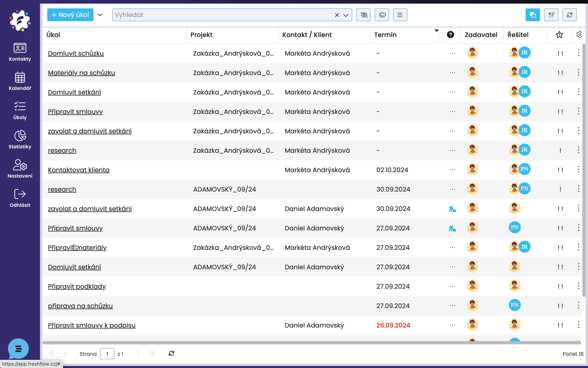588x368 pixels.
Task: Open task Připravit smlouvy k podpisu
Action: (x=91, y=325)
